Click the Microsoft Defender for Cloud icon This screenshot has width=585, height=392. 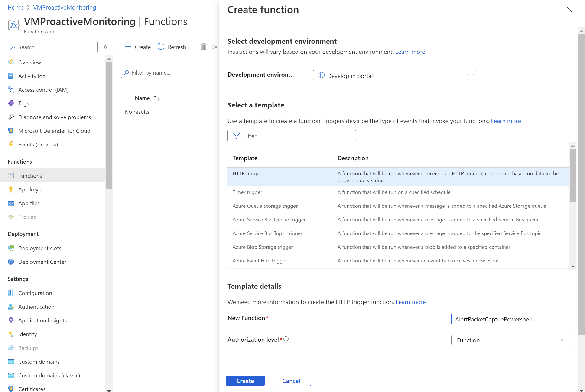[11, 130]
